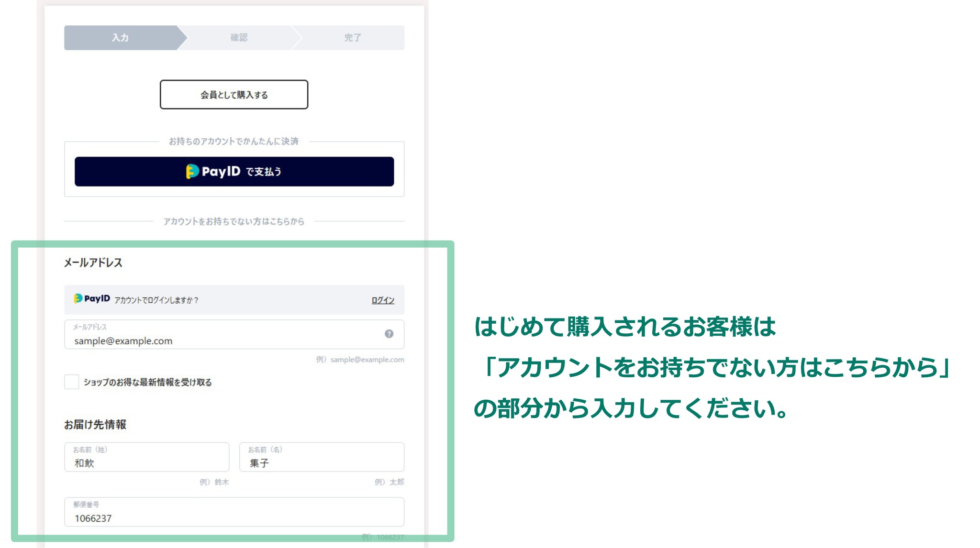Click the お届け先情報 section heading
The height and width of the screenshot is (548, 980).
tap(95, 425)
